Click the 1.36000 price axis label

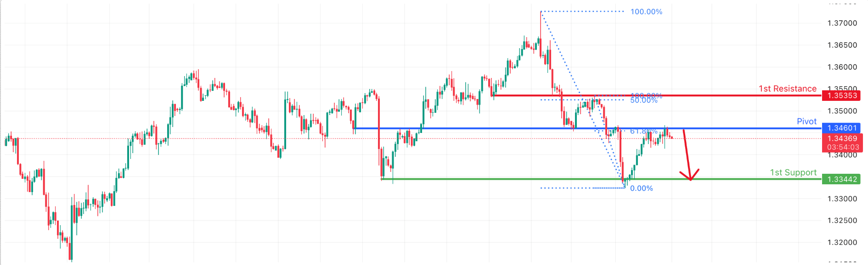[x=842, y=67]
